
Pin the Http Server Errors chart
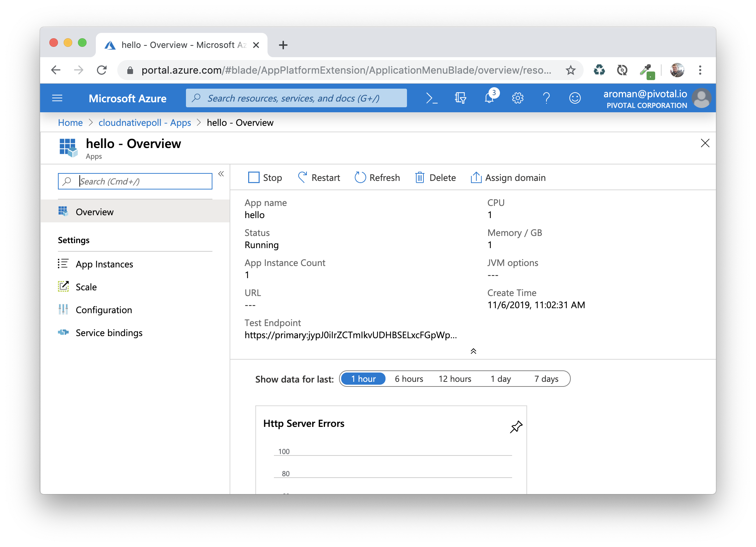click(516, 427)
